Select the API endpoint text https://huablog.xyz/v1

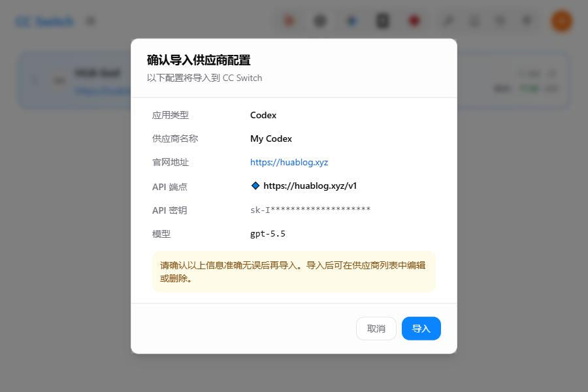coord(310,186)
